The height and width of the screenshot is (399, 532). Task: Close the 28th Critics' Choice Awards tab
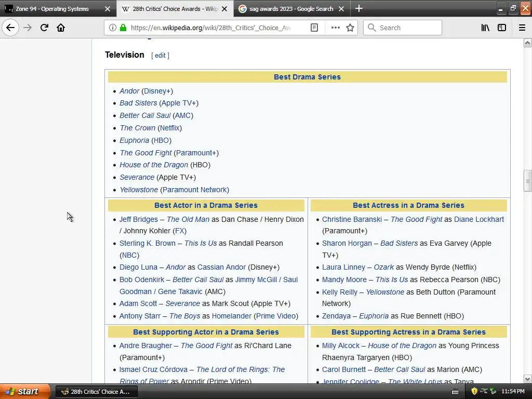coord(224,9)
